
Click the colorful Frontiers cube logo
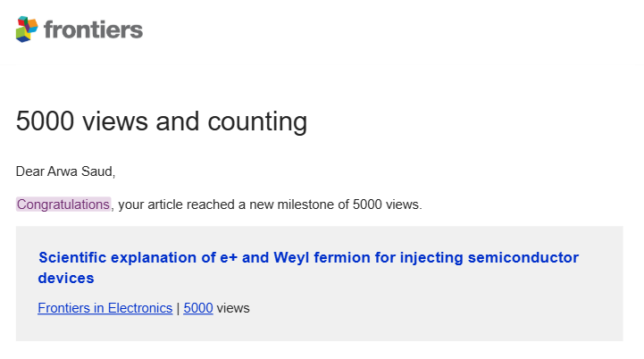pyautogui.click(x=27, y=29)
